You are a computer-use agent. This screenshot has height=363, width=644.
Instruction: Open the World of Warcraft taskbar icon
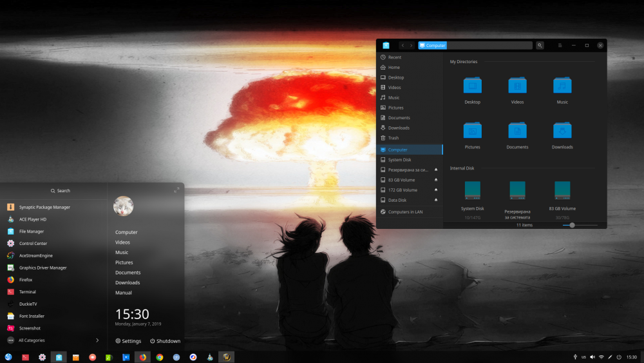click(226, 357)
